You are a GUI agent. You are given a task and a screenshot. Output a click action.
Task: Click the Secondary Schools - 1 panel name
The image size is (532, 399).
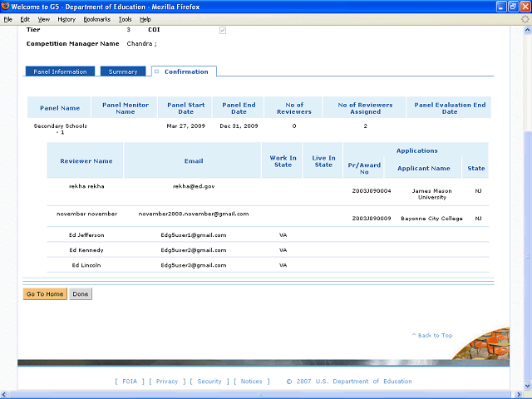coord(61,129)
